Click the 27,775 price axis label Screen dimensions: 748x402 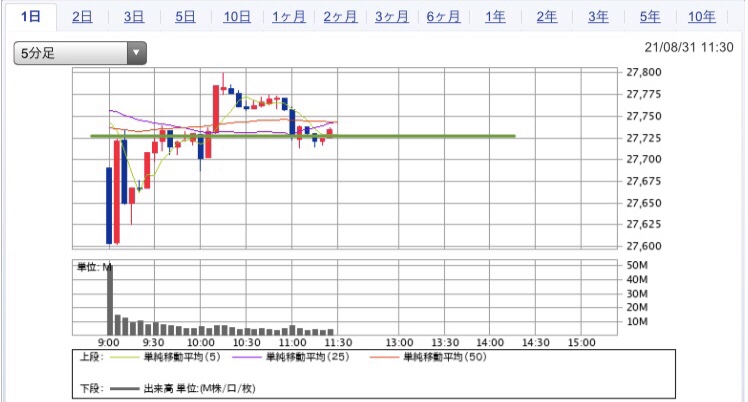click(x=644, y=94)
